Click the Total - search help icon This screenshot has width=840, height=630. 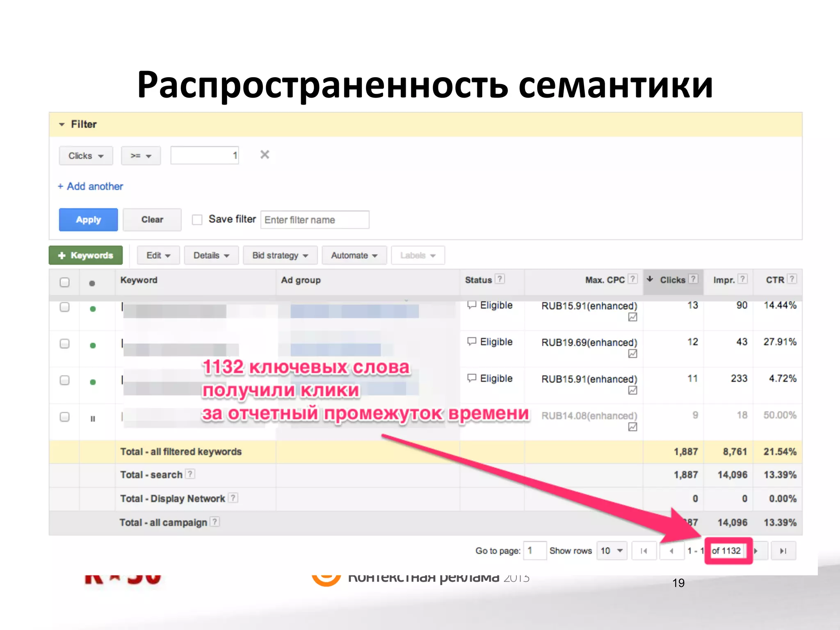pos(190,474)
